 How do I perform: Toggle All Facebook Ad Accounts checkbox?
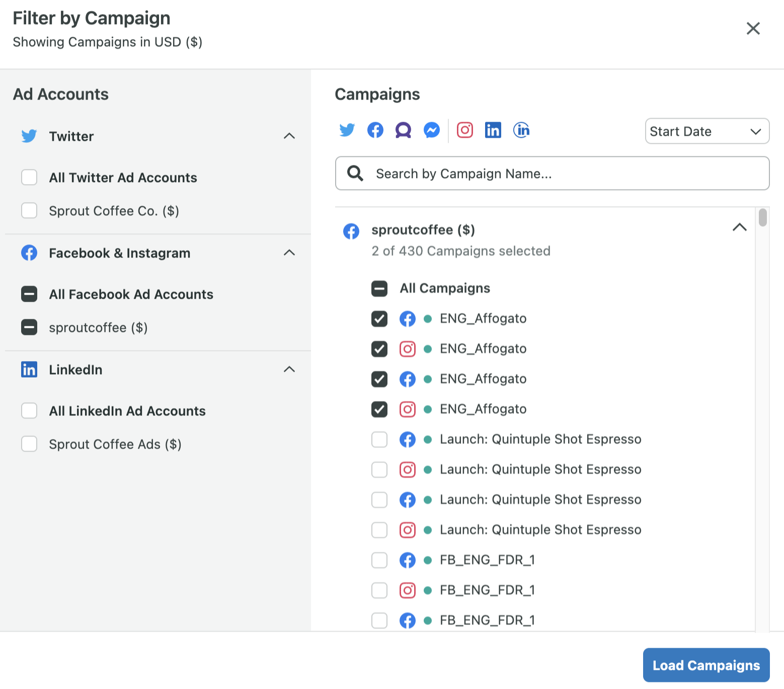(x=29, y=294)
